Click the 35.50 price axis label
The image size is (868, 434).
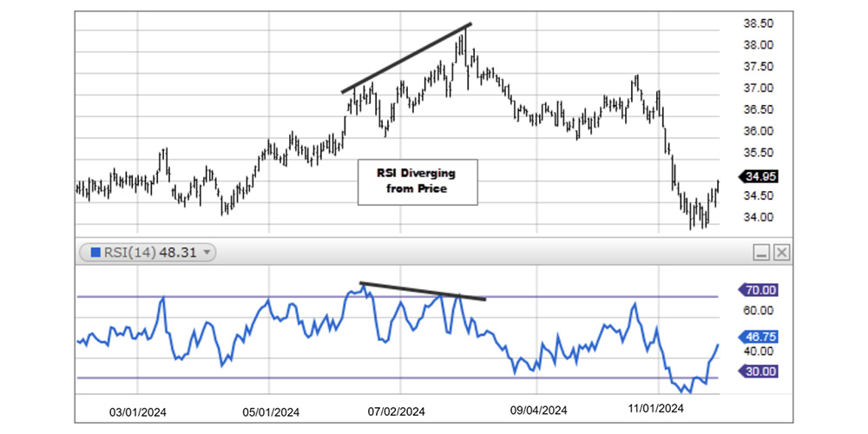click(x=759, y=152)
